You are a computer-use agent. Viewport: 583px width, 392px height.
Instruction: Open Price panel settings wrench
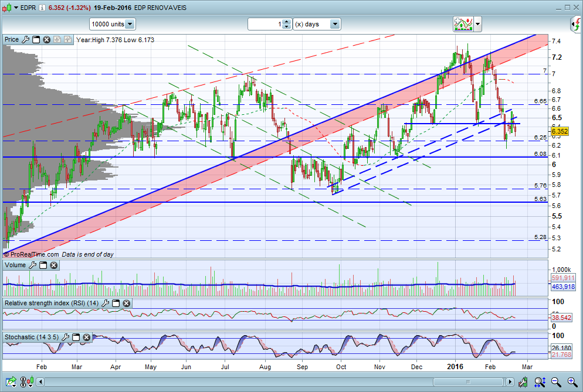click(25, 39)
